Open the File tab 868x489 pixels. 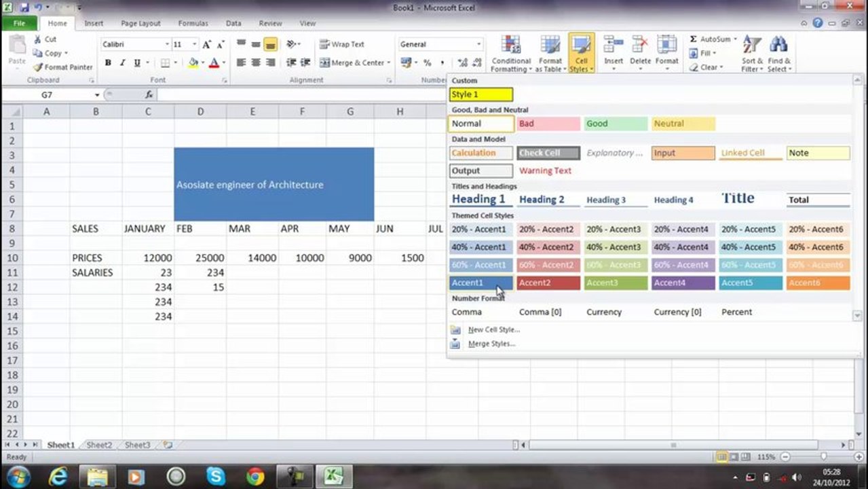(19, 23)
